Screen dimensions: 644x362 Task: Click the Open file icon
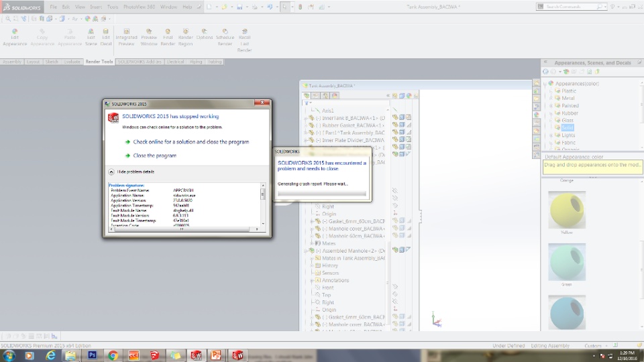click(224, 7)
